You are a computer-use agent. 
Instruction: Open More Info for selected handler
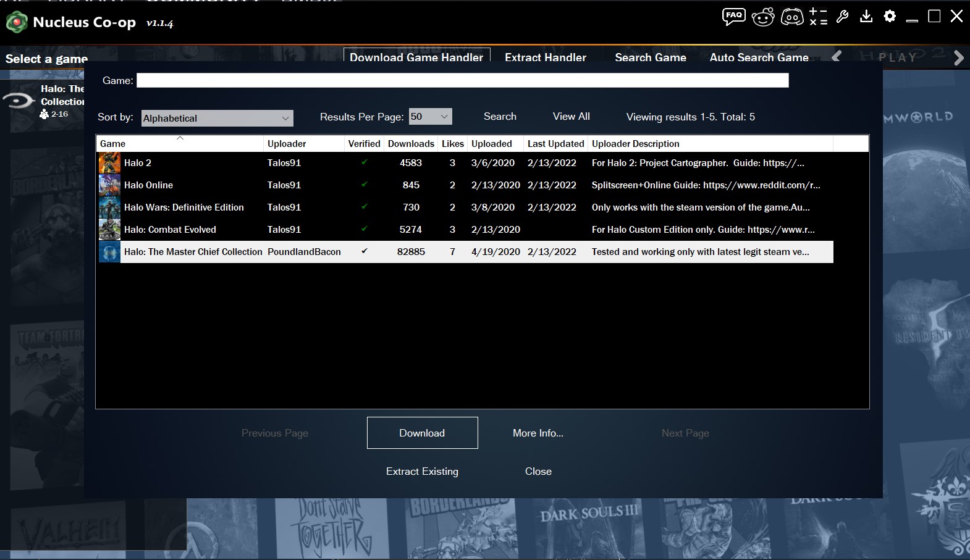pos(538,433)
